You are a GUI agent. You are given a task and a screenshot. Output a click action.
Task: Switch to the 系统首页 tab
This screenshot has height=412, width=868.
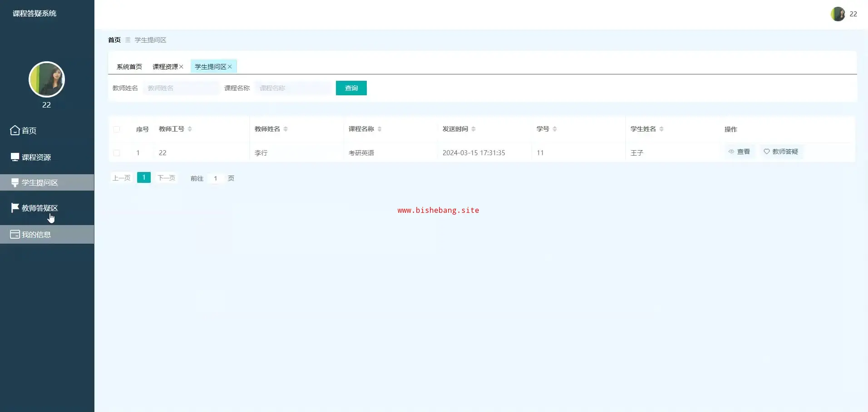129,67
